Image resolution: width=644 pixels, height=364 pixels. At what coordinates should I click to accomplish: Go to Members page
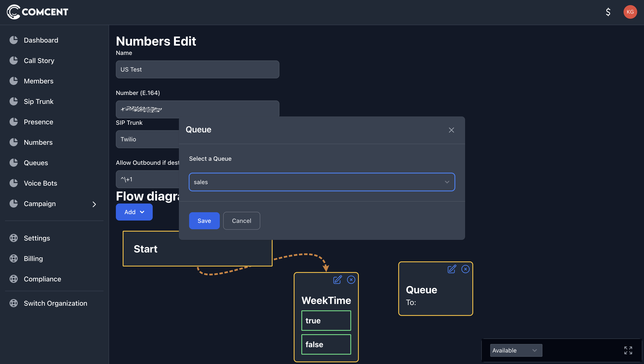(39, 81)
